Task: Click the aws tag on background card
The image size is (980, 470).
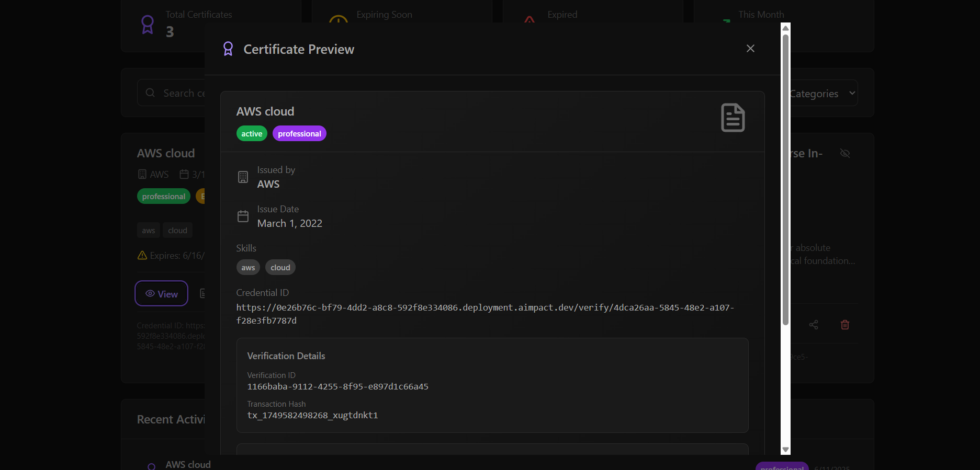Action: (x=149, y=231)
